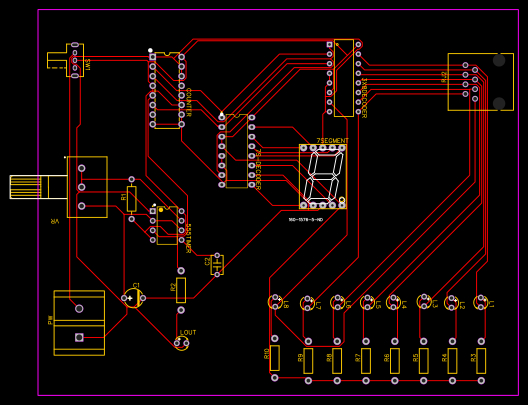Select the square pin-1 pad of 3X8DECODER chip
The width and height of the screenshot is (528, 405).
coord(329,44)
